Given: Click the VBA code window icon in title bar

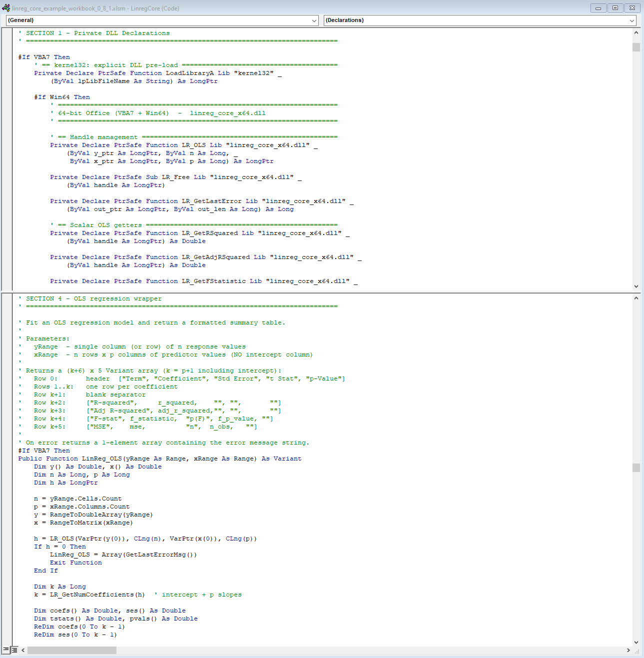Looking at the screenshot, I should click(6, 8).
